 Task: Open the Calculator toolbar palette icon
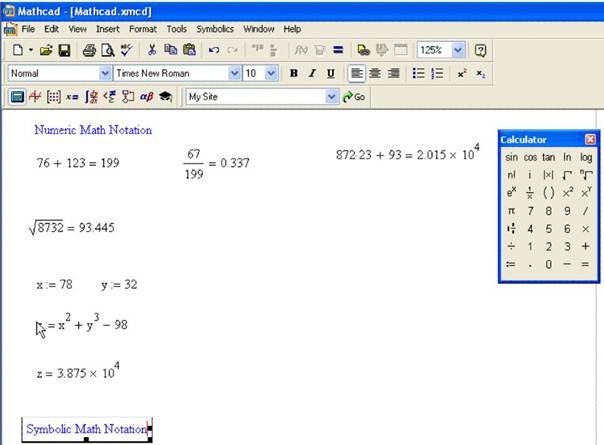pyautogui.click(x=17, y=97)
